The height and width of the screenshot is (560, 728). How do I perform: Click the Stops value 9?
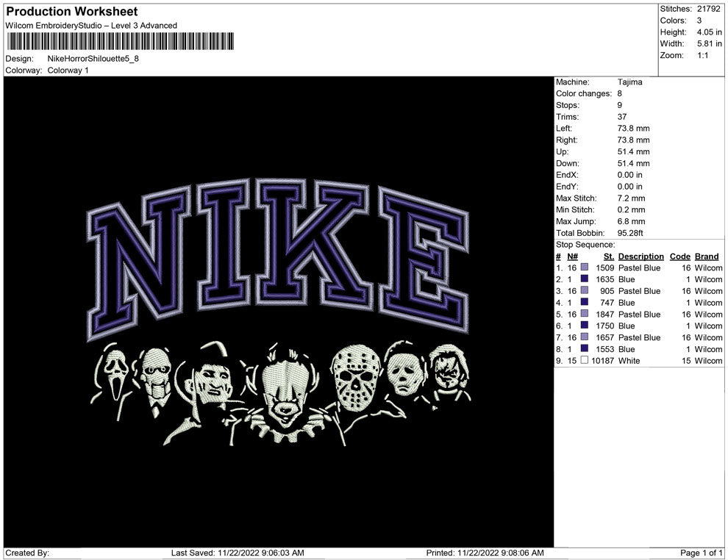[619, 105]
